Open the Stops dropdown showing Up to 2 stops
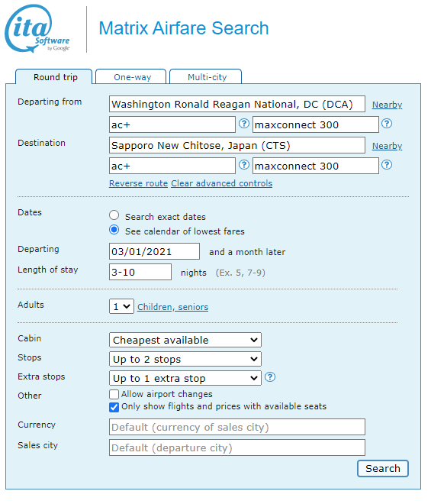The height and width of the screenshot is (504, 431). (x=185, y=359)
